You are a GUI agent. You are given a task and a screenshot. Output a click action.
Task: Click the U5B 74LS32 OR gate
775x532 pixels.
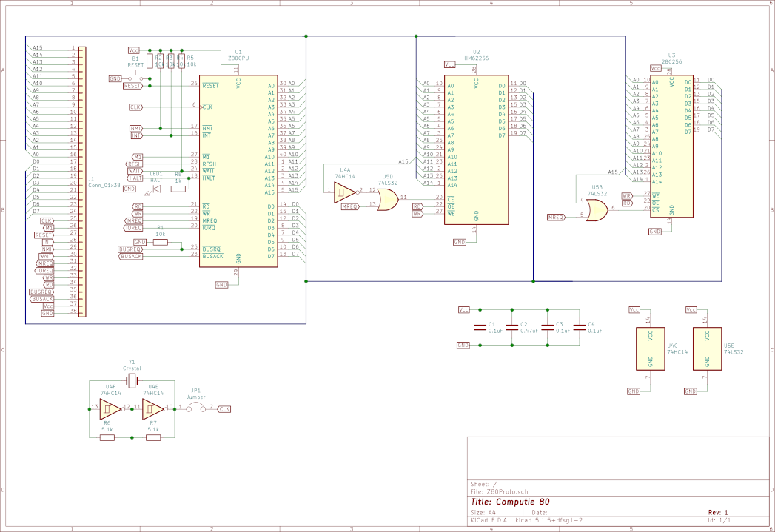coord(597,210)
